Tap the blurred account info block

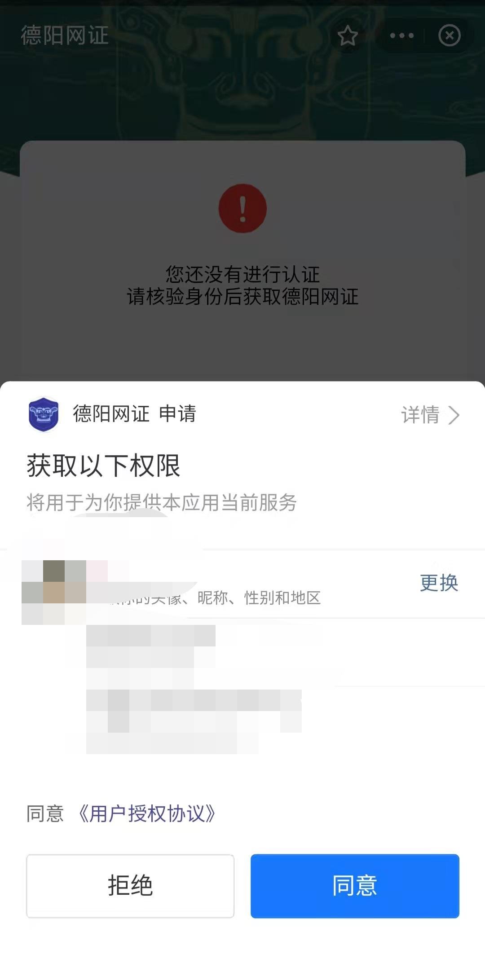[194, 689]
